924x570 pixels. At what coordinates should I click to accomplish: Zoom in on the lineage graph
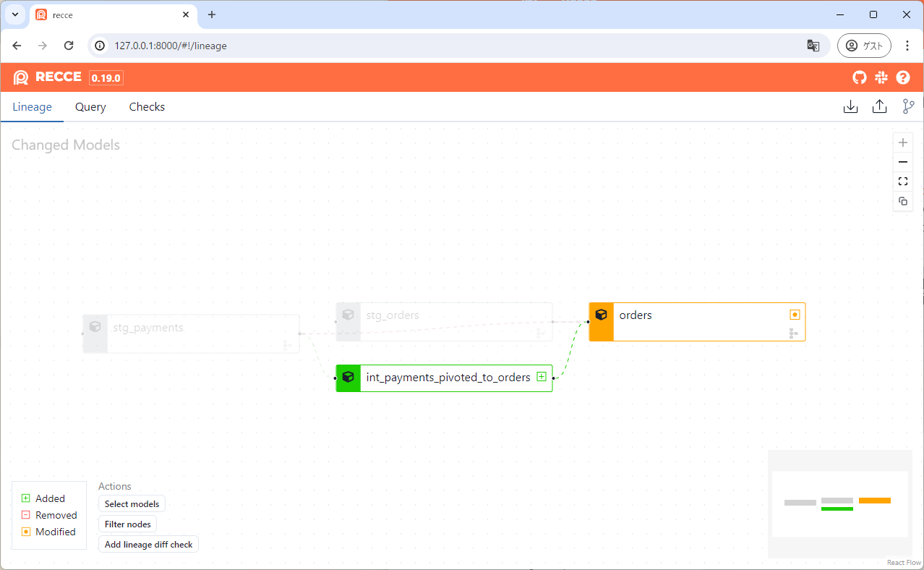pos(903,142)
